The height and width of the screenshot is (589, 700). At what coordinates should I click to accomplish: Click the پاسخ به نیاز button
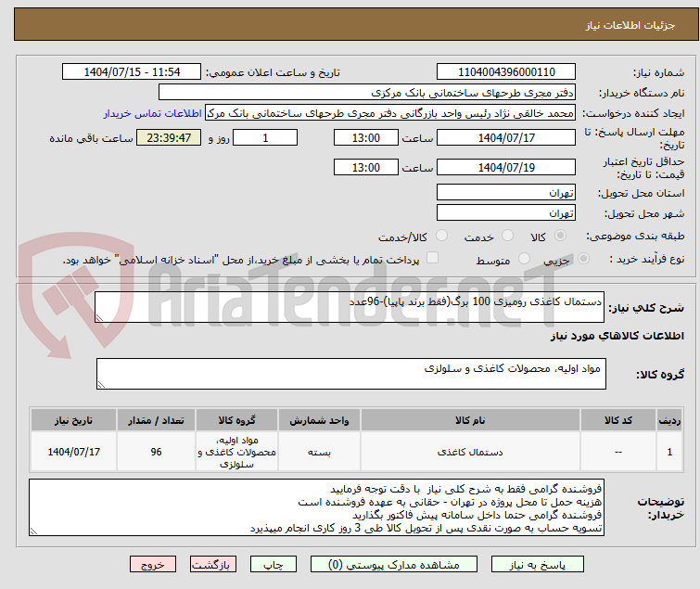537,565
